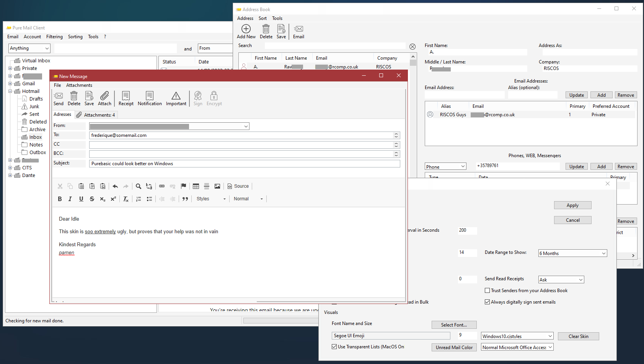Undo last edit in message body
Image resolution: width=644 pixels, height=364 pixels.
coord(115,186)
